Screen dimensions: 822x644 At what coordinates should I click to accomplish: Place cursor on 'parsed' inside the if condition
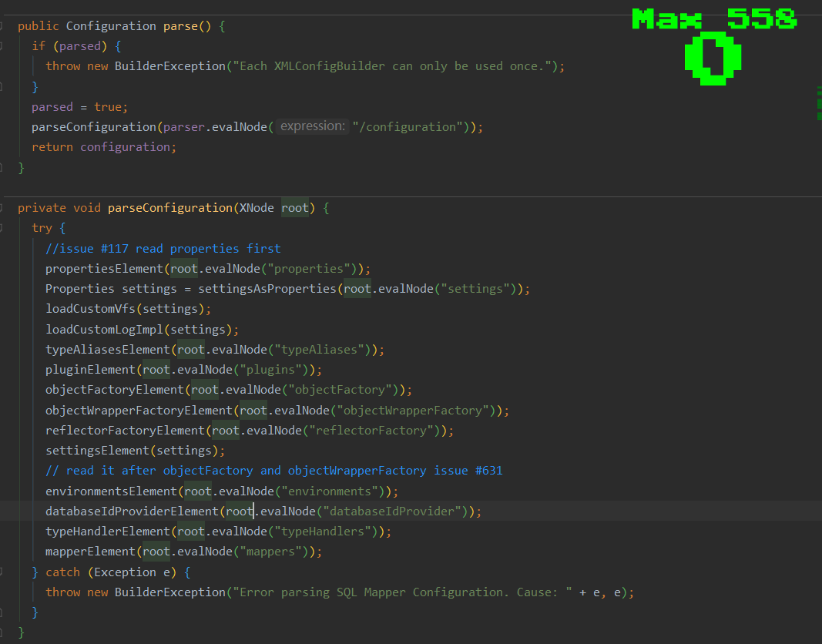(79, 46)
